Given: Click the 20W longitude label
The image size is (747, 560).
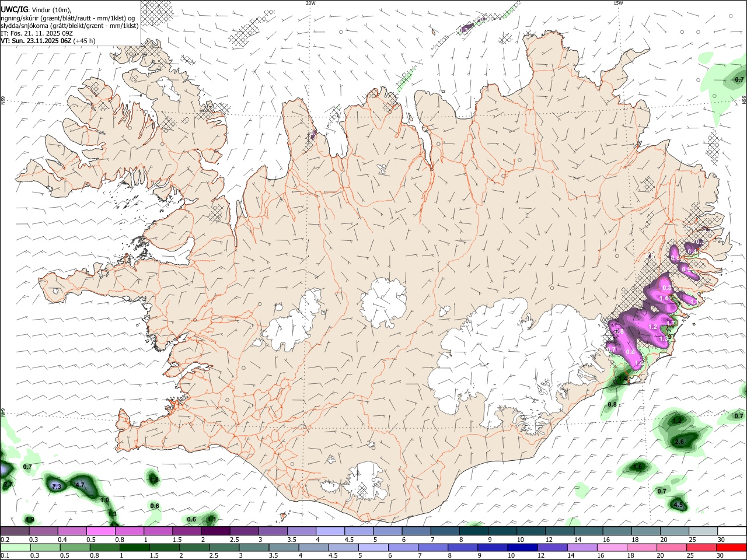Looking at the screenshot, I should (x=310, y=3).
